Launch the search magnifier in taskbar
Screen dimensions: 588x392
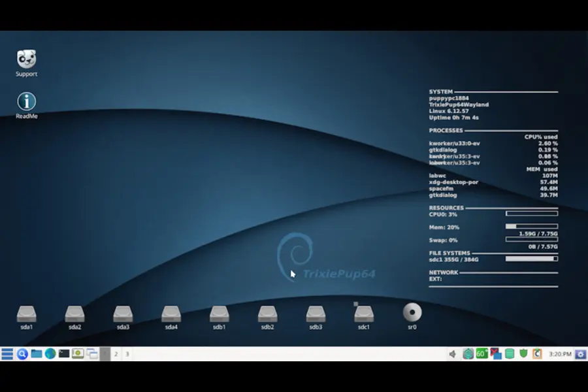pyautogui.click(x=22, y=353)
